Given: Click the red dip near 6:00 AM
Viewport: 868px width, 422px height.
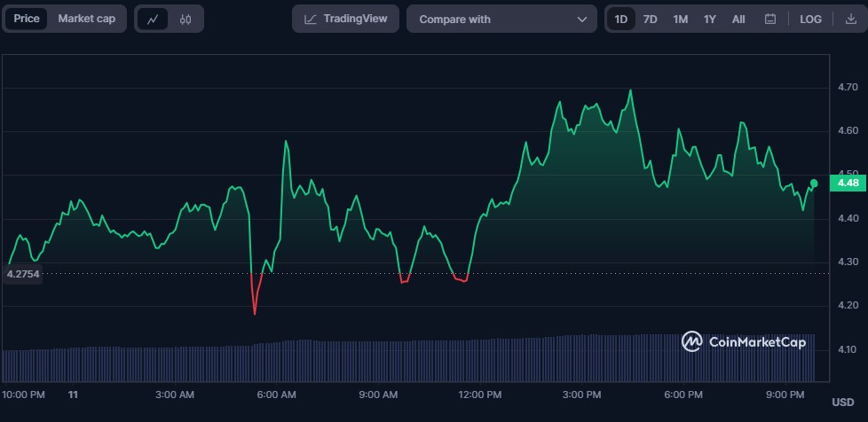Looking at the screenshot, I should [x=256, y=301].
